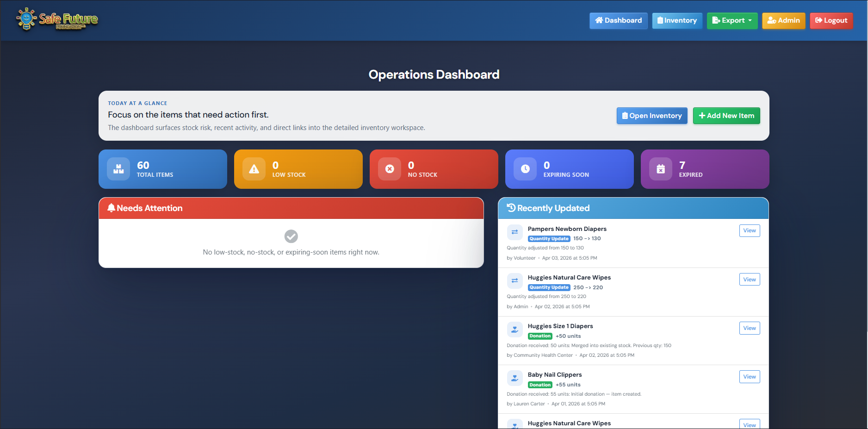Click the Today at a Glance label
868x429 pixels.
tap(137, 103)
